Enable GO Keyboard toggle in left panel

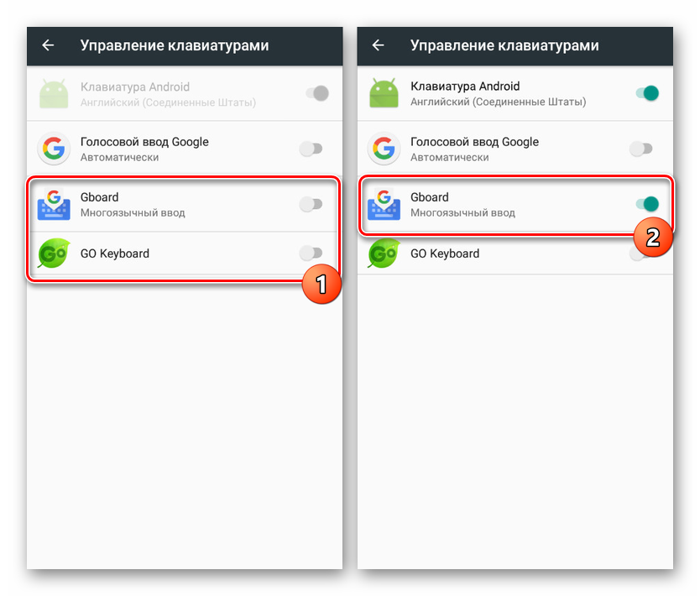click(311, 253)
